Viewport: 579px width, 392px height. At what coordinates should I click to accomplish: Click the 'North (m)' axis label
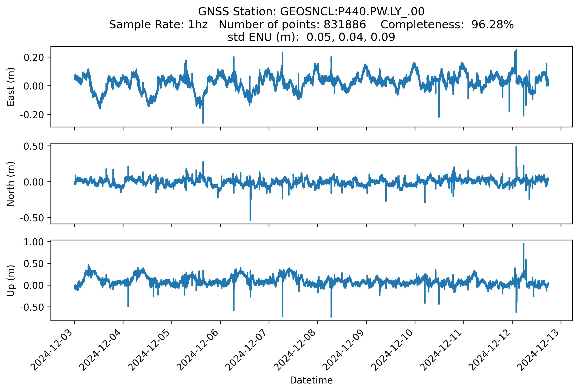(11, 184)
